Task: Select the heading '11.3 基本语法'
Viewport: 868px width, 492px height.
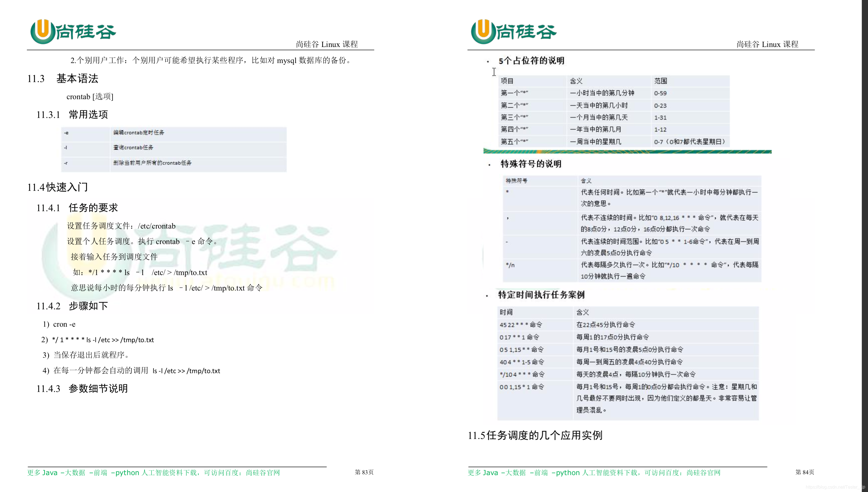Action: pos(63,78)
